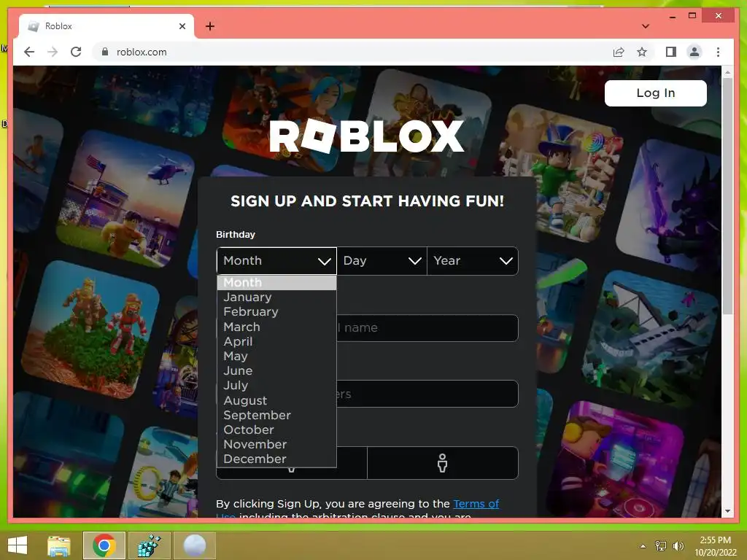This screenshot has height=560, width=747.
Task: Select July from the month list
Action: 276,385
